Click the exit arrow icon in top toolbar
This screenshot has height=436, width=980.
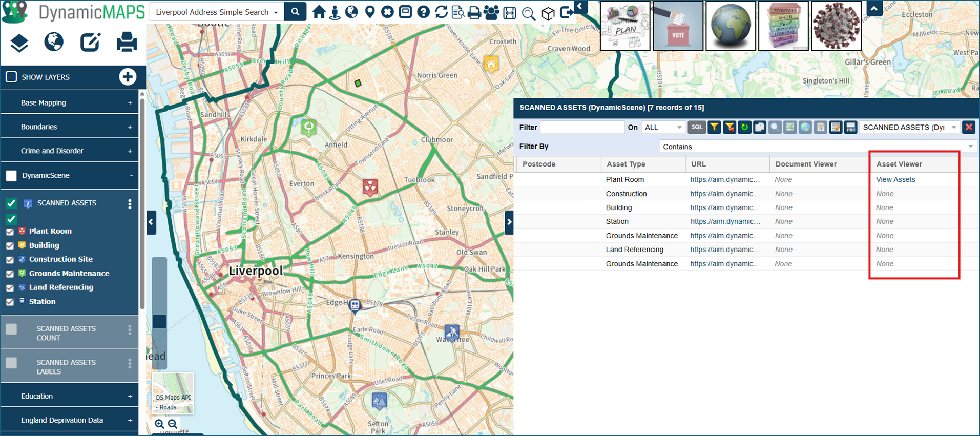[x=566, y=12]
